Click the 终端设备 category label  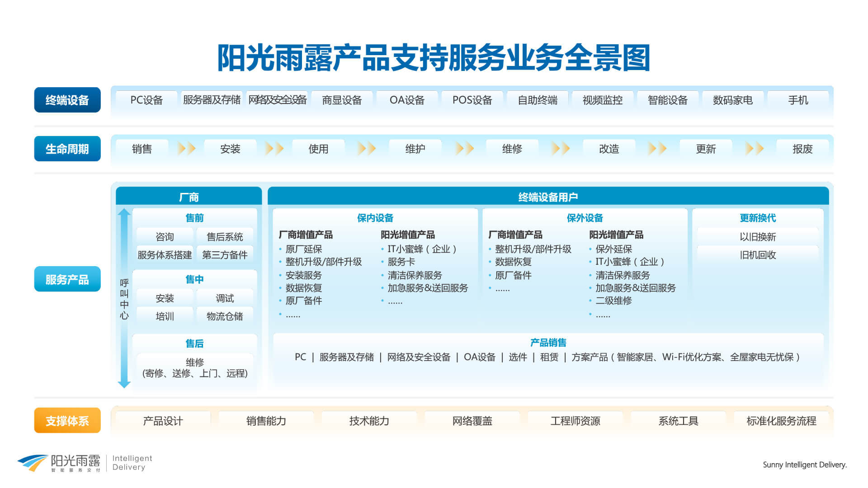pos(67,100)
